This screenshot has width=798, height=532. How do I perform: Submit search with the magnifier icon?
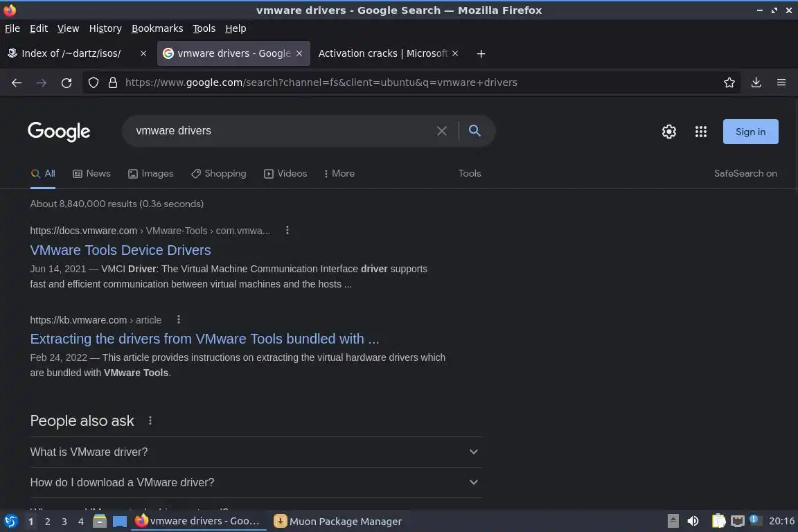point(475,131)
